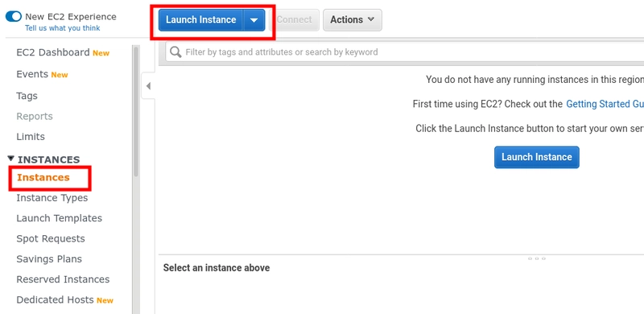Open the Getting Started Guide link

click(x=605, y=104)
